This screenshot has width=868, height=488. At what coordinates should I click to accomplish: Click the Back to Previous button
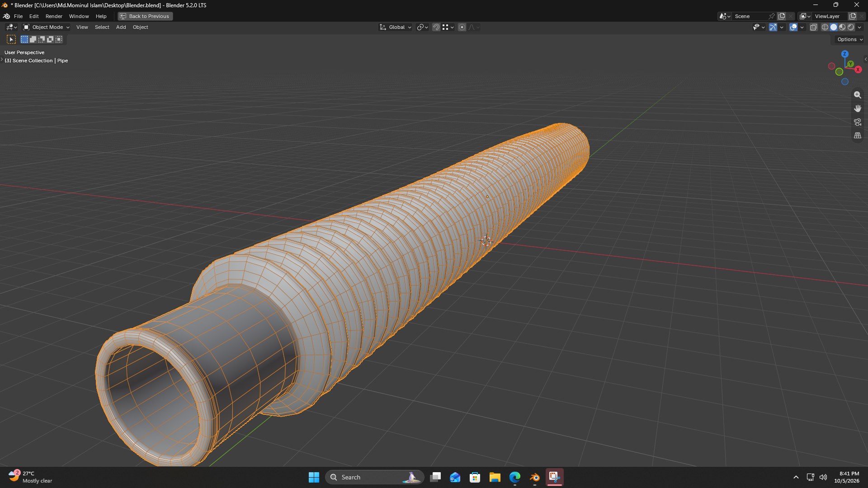tap(145, 16)
